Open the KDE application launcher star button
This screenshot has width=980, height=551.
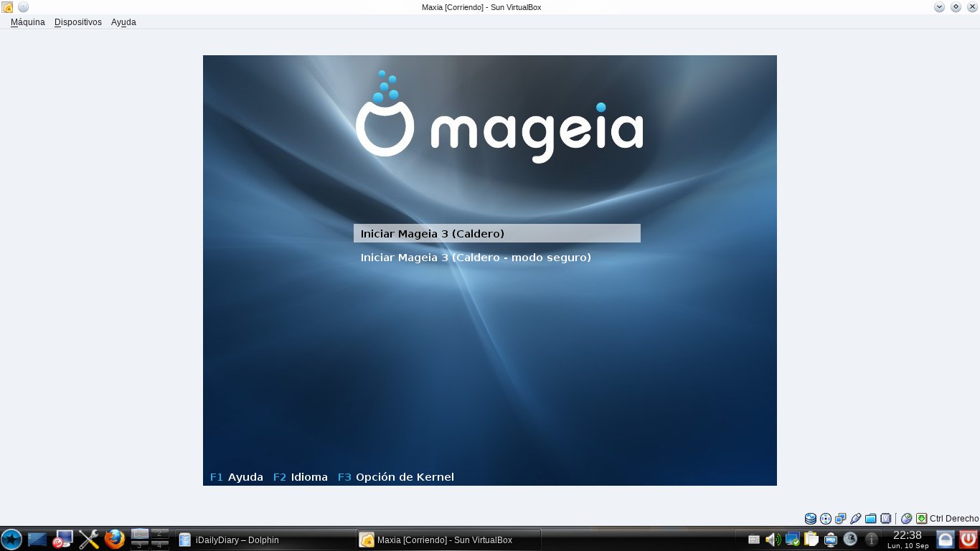(11, 539)
